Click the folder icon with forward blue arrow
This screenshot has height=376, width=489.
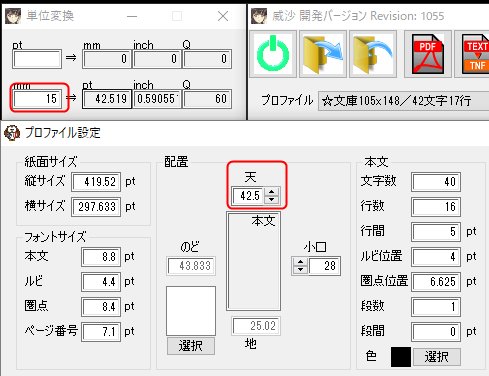pos(323,54)
